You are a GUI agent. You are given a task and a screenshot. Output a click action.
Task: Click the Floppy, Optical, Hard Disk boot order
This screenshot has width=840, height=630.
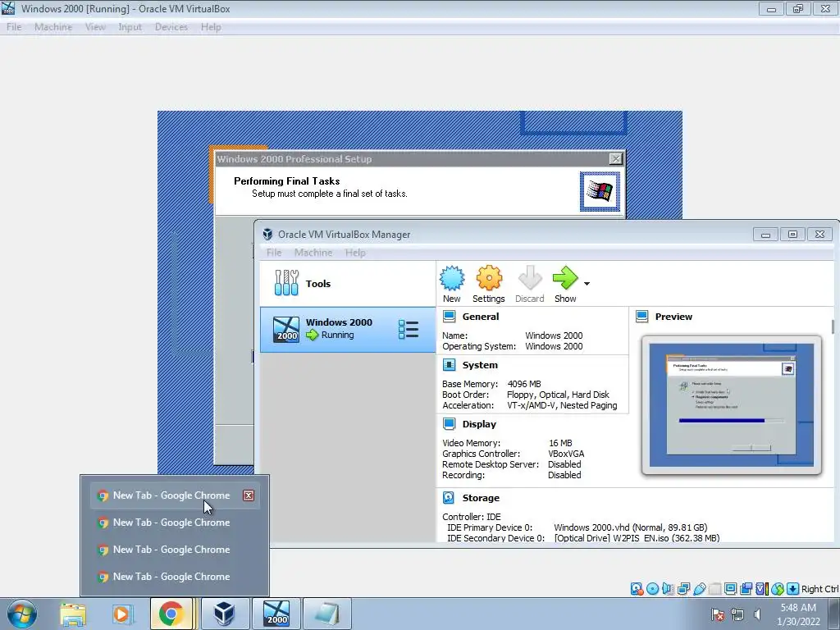tap(558, 395)
